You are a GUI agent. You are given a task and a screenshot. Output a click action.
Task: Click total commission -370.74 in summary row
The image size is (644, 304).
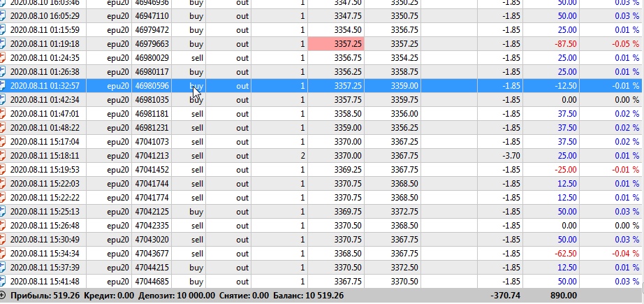[x=505, y=296]
